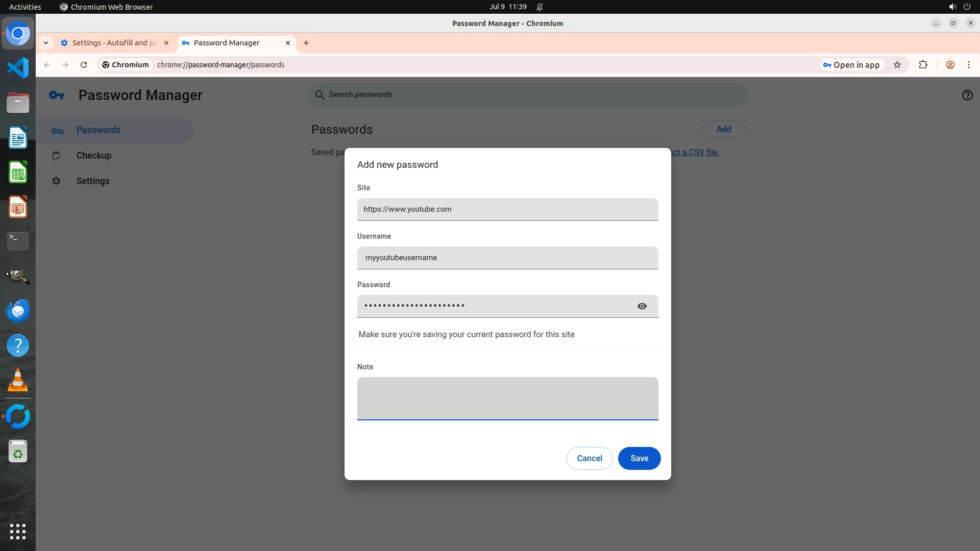This screenshot has height=551, width=980.
Task: Open a new tab with plus
Action: tap(306, 43)
